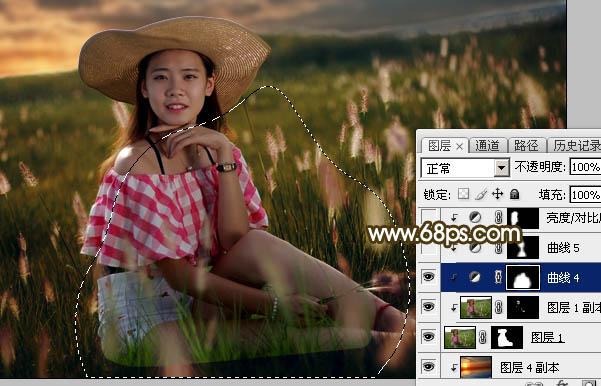Screen dimensions: 601x386
Task: Click the 亮度/对比度 adjustment layer icon
Action: 475,217
